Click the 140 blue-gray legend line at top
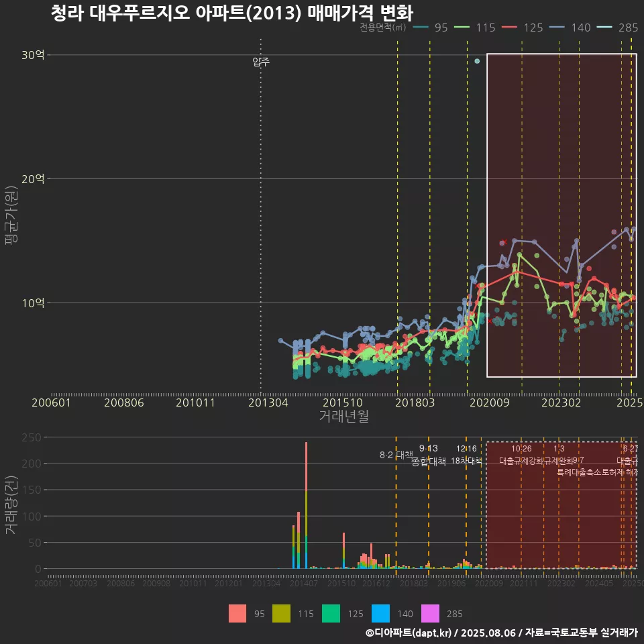 [x=557, y=28]
